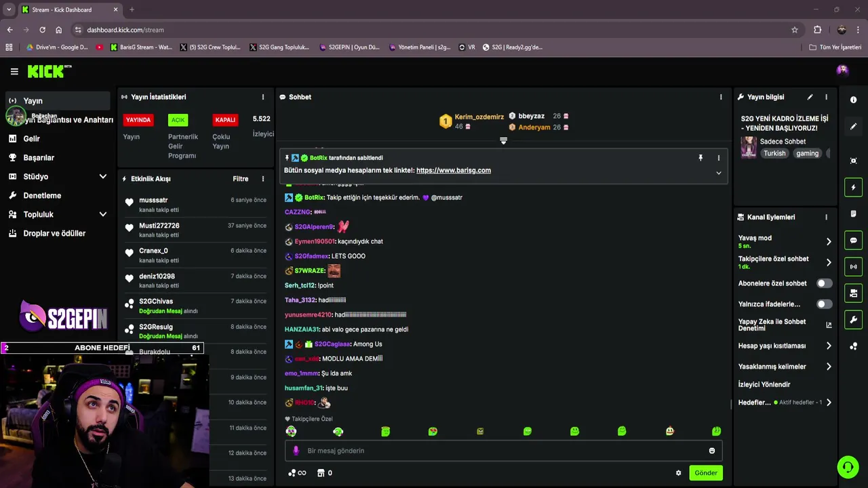Toggle Abonelere özel sohbet switch
This screenshot has width=868, height=488.
[x=824, y=283]
